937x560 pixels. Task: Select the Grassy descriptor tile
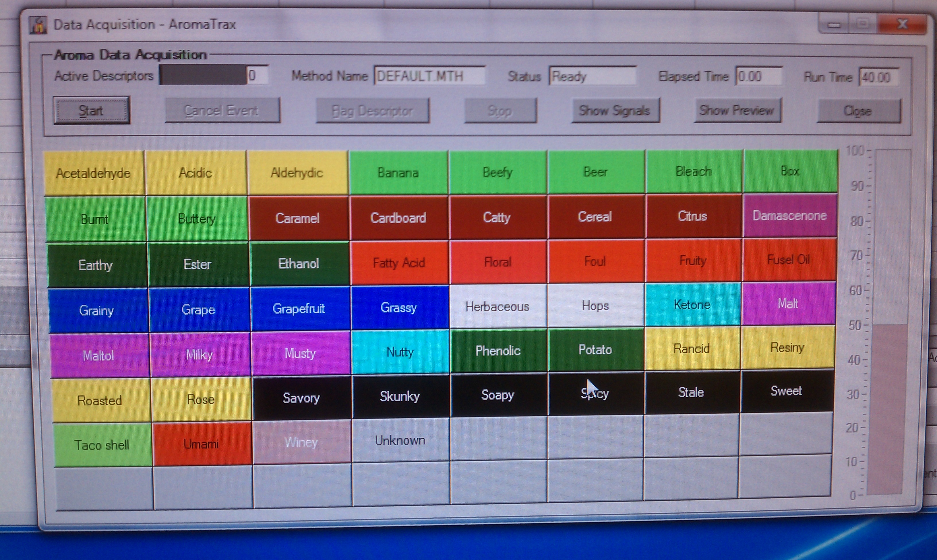tap(400, 308)
